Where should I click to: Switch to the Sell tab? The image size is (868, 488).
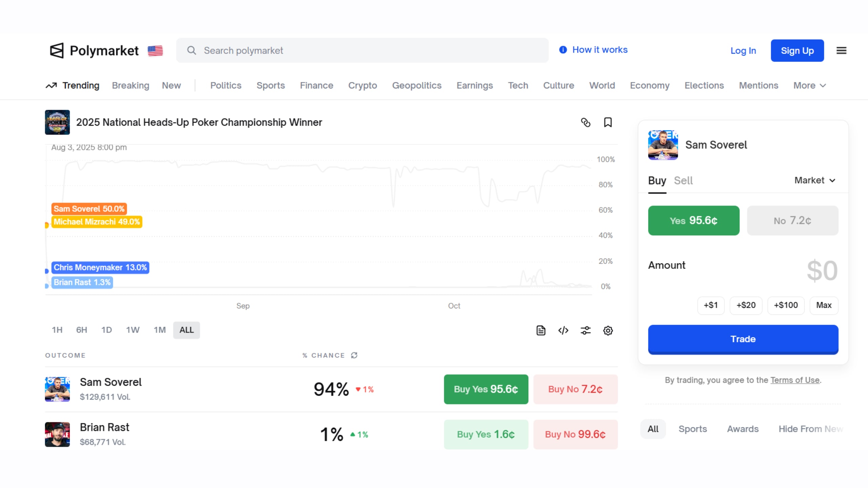click(x=683, y=180)
